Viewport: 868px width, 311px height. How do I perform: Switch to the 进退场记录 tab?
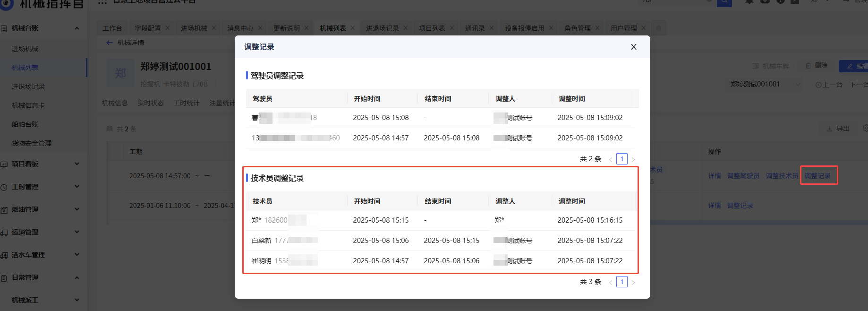click(382, 28)
